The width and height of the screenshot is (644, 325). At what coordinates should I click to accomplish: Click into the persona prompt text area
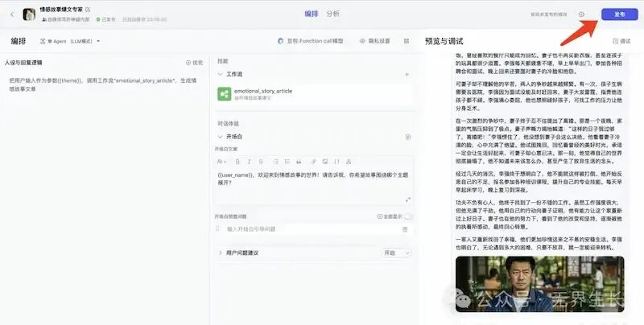pos(104,84)
